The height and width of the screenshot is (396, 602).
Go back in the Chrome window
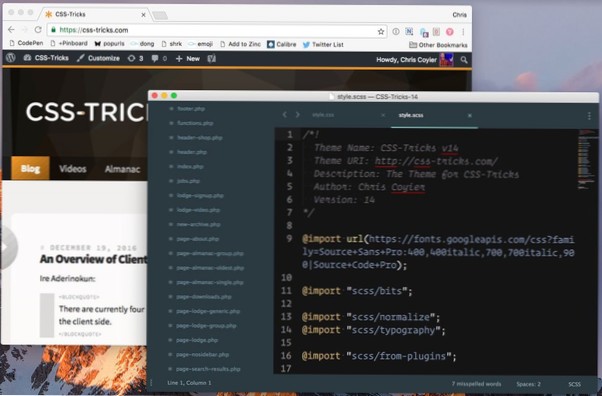[x=11, y=30]
